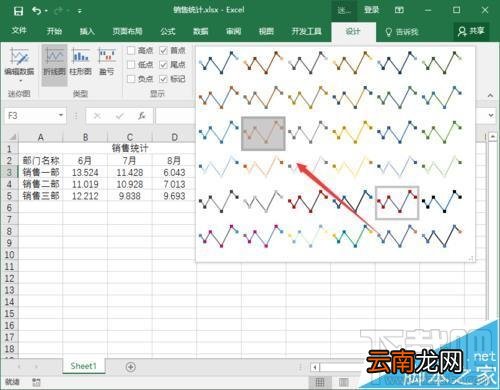Select the 柱形图 column sparkline type
The width and height of the screenshot is (500, 390).
[81, 62]
